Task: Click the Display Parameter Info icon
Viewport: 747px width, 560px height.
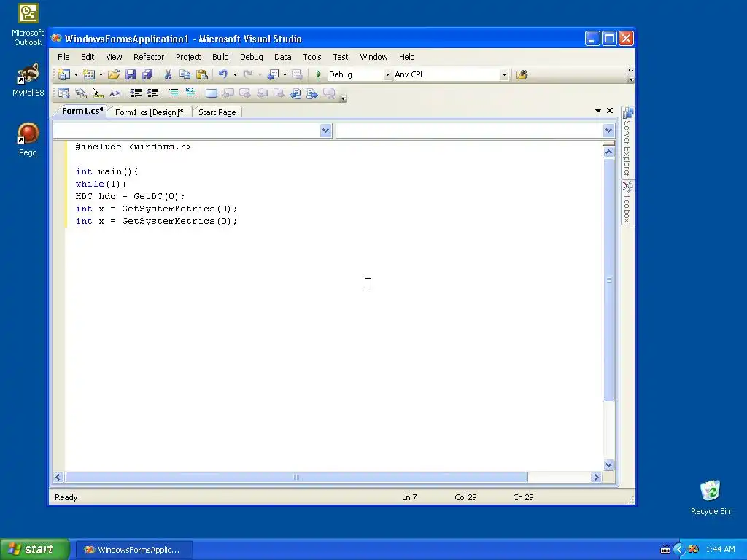Action: point(81,93)
